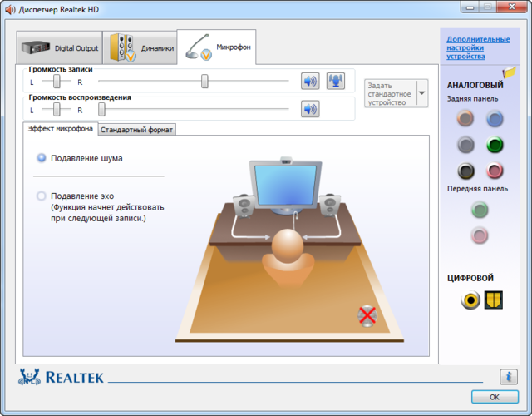532x416 pixels.
Task: Click the green front panel jack
Action: pyautogui.click(x=480, y=210)
